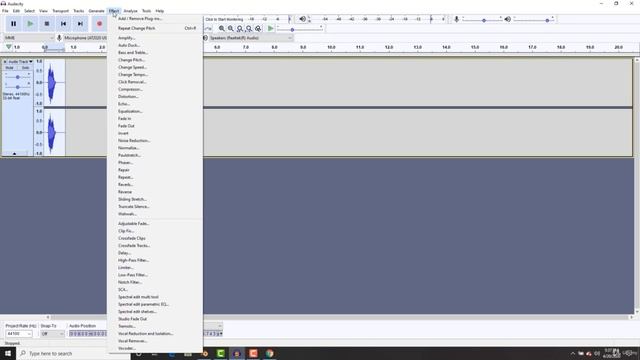This screenshot has height=360, width=640.
Task: Click the Windows Start button
Action: 8,353
